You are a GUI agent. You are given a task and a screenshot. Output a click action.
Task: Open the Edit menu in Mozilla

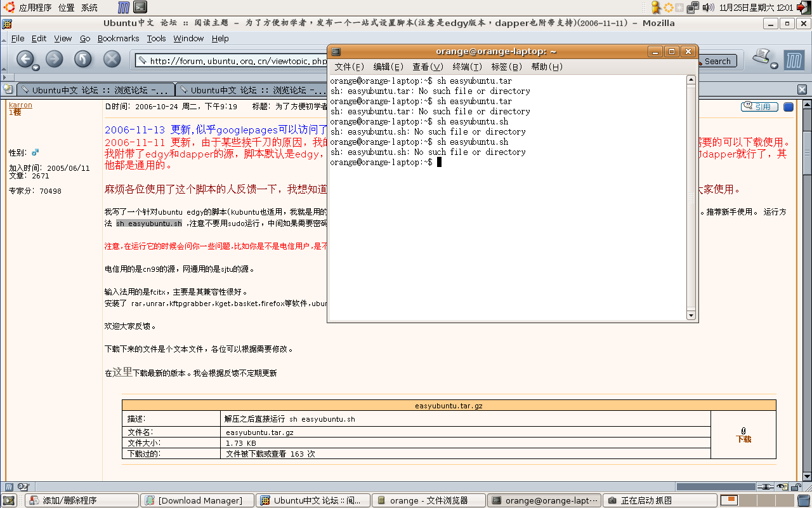click(x=39, y=38)
